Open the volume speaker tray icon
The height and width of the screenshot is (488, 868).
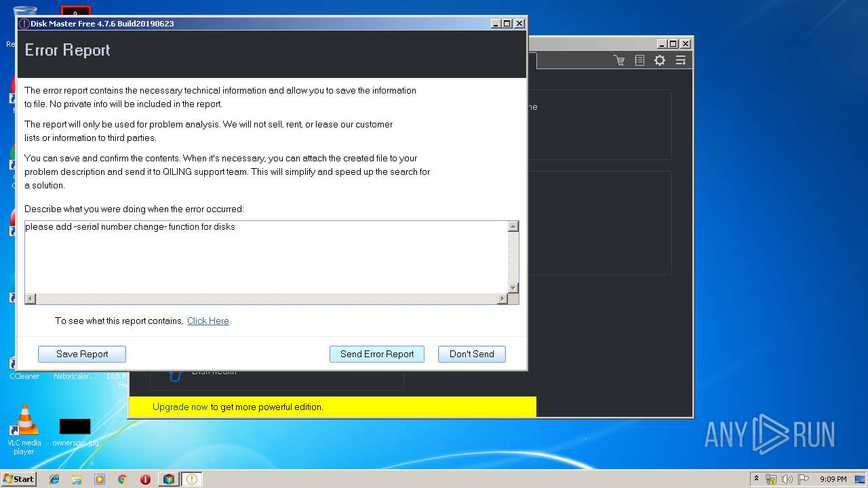pos(787,479)
